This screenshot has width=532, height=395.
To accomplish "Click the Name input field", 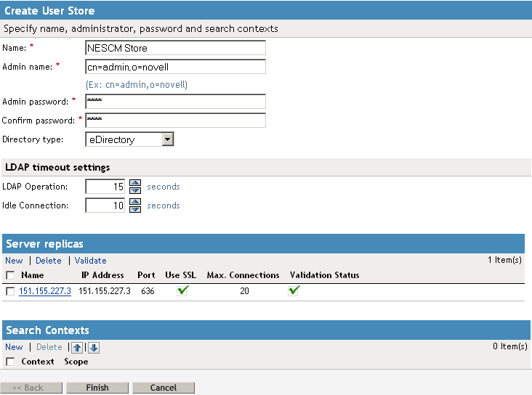I will point(175,48).
